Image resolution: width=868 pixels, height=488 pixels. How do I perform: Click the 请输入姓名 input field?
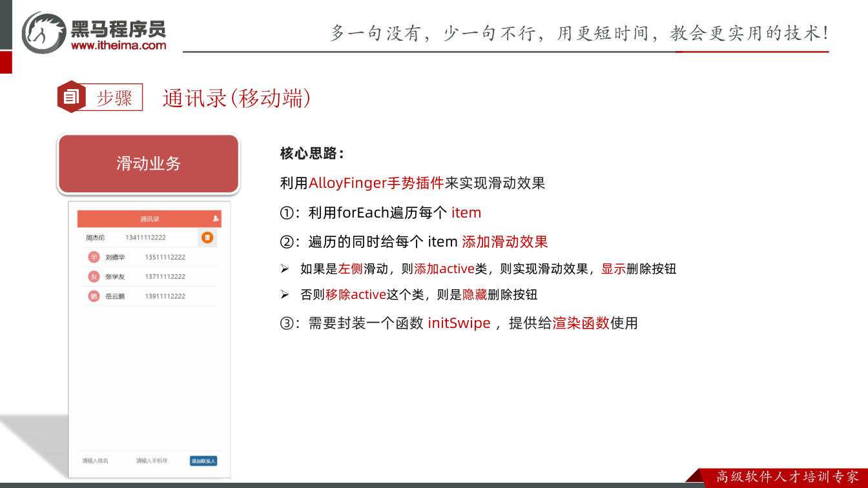point(95,461)
